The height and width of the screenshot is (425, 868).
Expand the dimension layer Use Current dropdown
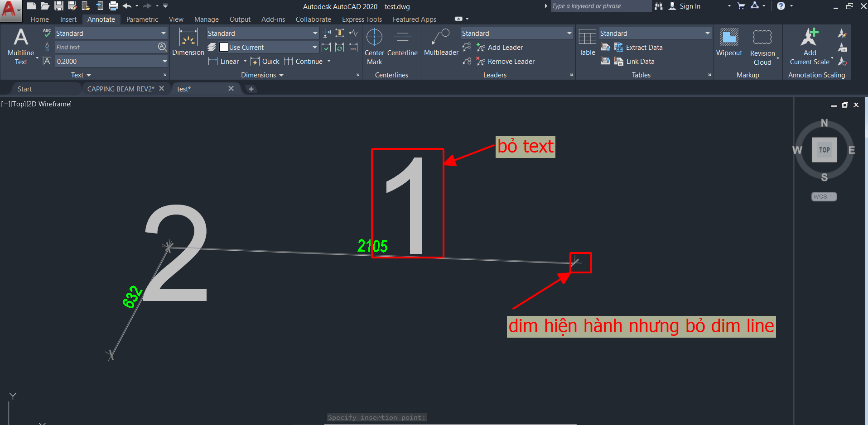(314, 48)
